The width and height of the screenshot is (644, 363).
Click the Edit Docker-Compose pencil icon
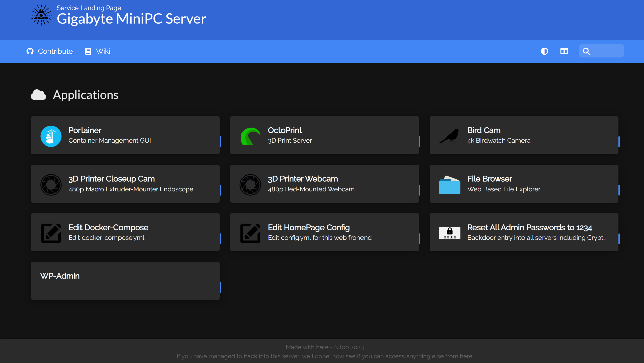coord(51,233)
